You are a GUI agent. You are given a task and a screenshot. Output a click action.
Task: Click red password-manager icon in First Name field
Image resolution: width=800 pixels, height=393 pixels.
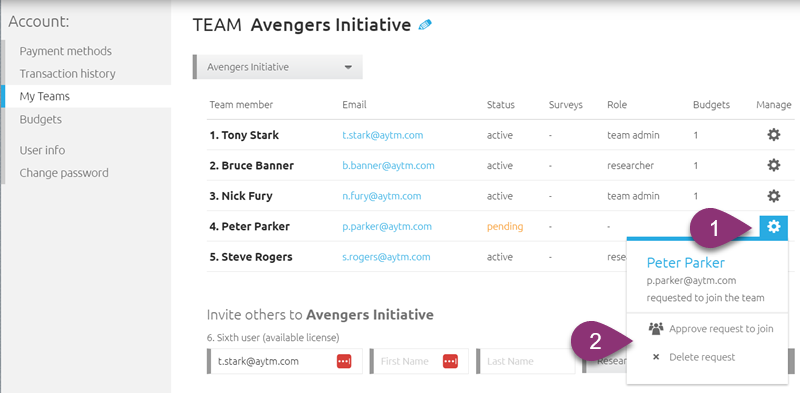(x=450, y=361)
